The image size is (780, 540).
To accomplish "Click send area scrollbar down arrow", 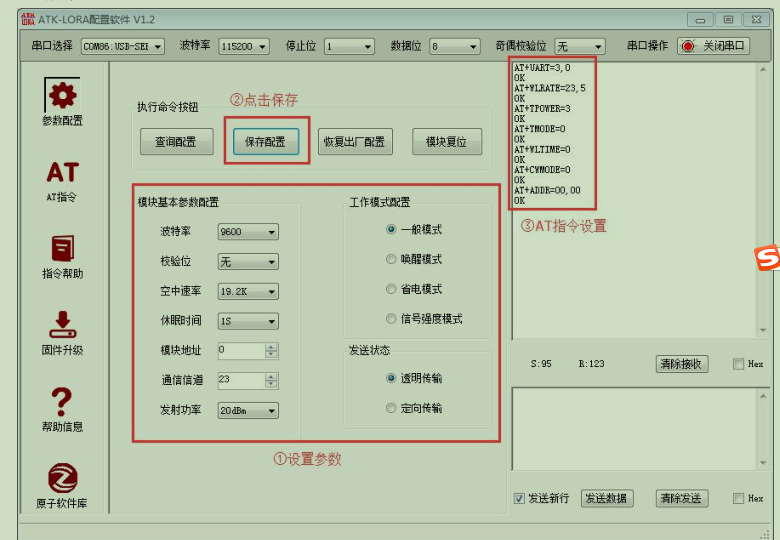I will [763, 463].
